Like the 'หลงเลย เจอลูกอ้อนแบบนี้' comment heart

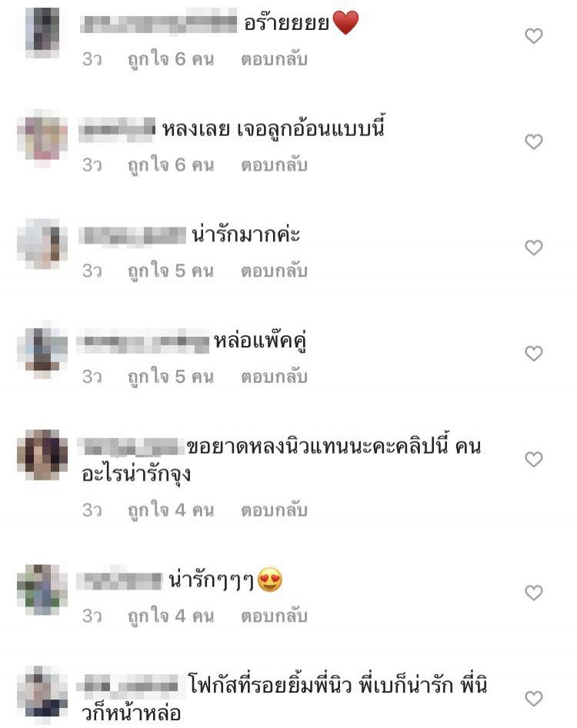tap(534, 141)
